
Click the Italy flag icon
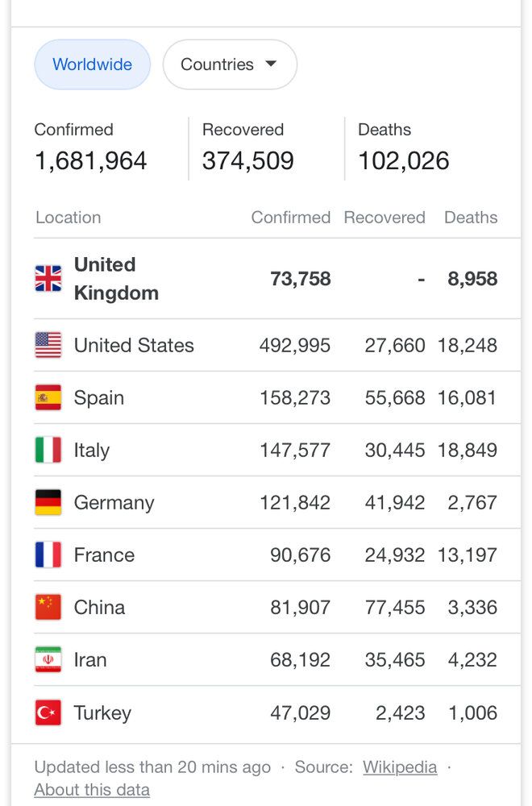coord(48,450)
